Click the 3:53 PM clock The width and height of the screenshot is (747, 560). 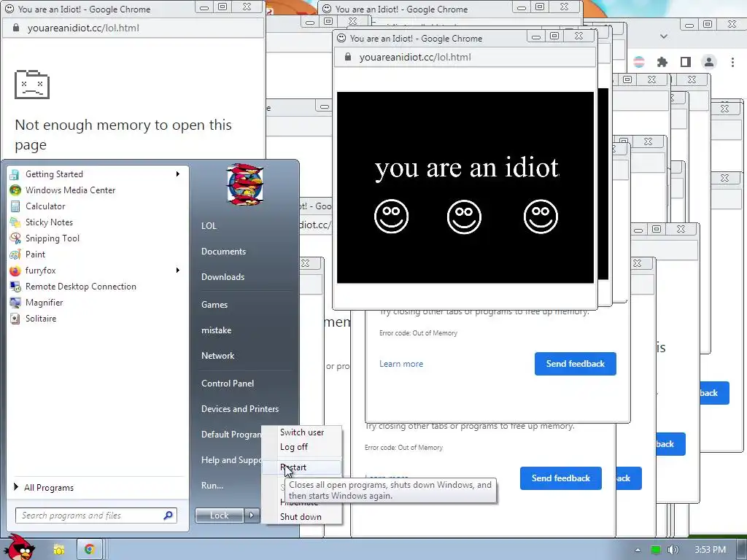(x=710, y=550)
